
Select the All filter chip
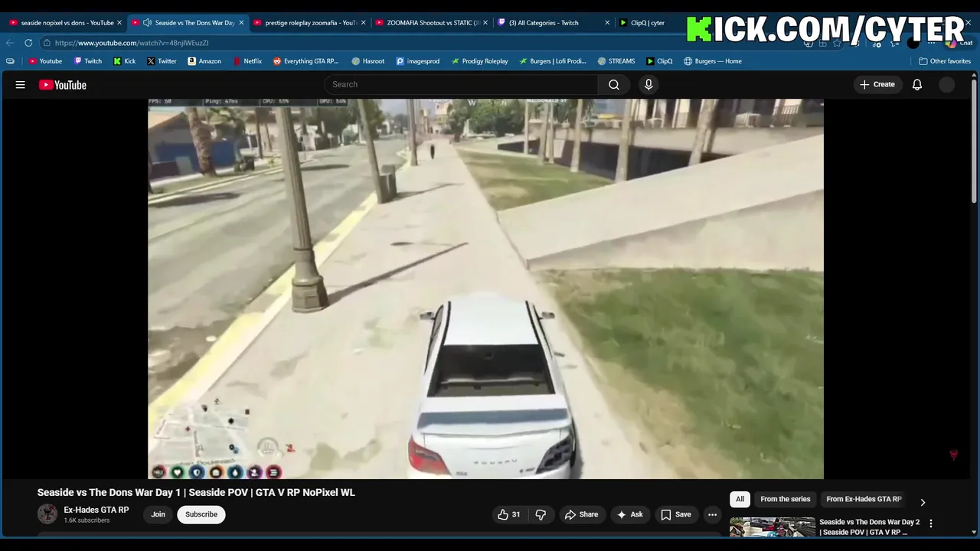coord(740,499)
